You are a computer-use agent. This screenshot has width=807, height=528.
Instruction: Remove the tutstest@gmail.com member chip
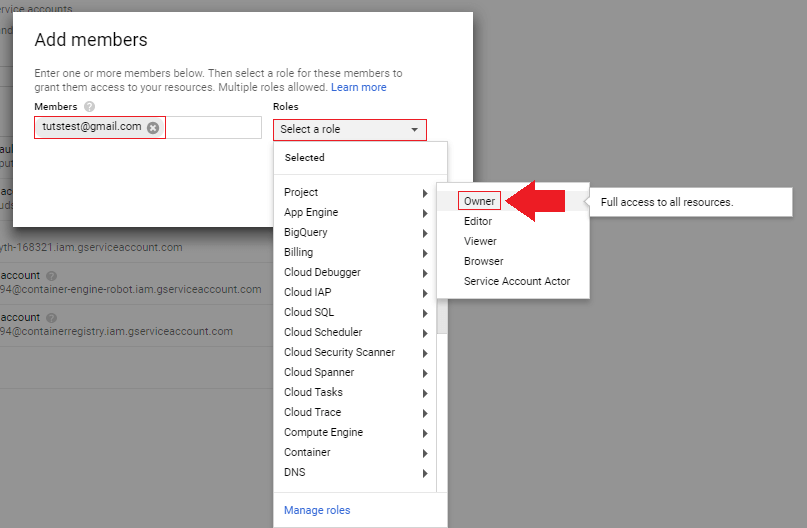click(153, 128)
